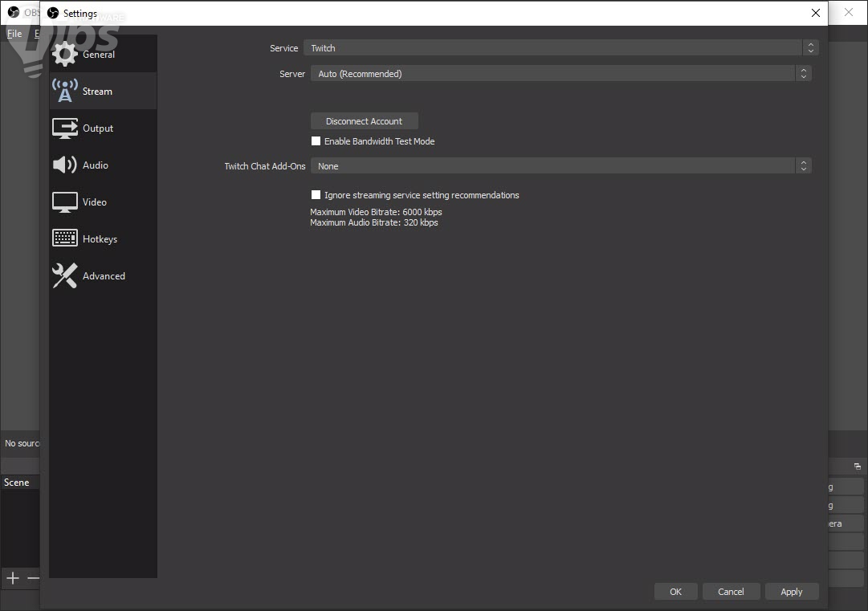Click the Service dropdown arrows
This screenshot has height=611, width=868.
810,48
